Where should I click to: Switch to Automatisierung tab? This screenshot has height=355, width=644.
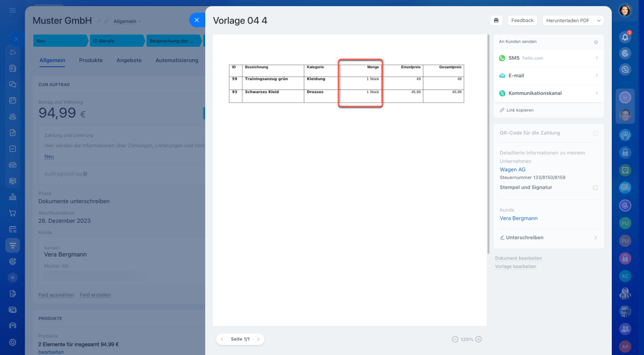(x=177, y=60)
